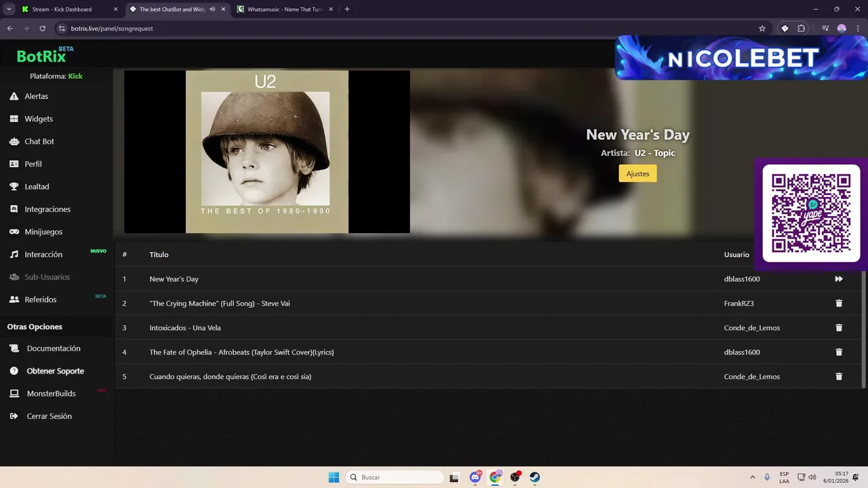Viewport: 868px width, 488px height.
Task: Click the Título column header
Action: click(159, 255)
